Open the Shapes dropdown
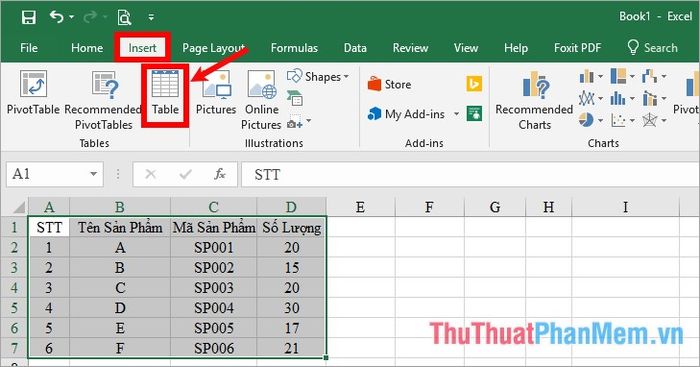700x367 pixels. [x=318, y=77]
